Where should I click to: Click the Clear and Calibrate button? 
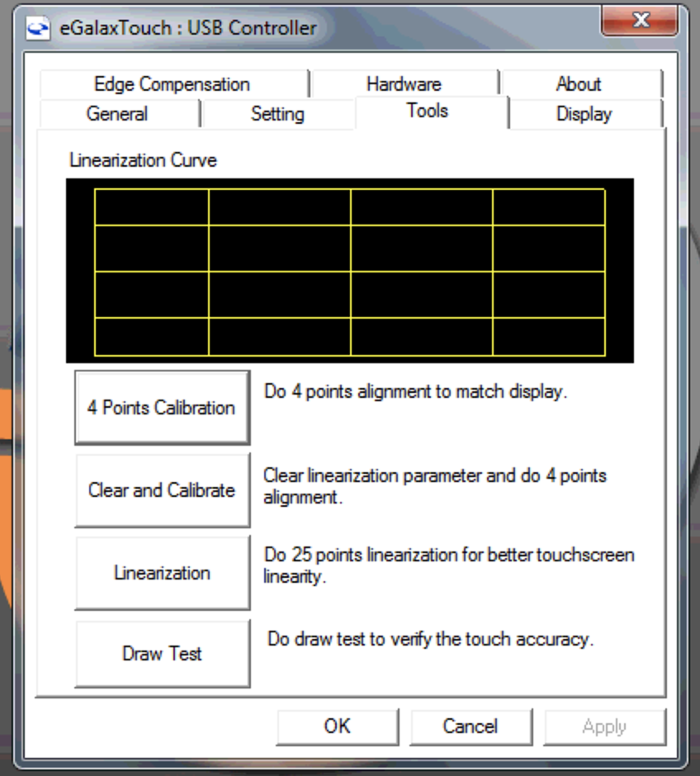[162, 490]
